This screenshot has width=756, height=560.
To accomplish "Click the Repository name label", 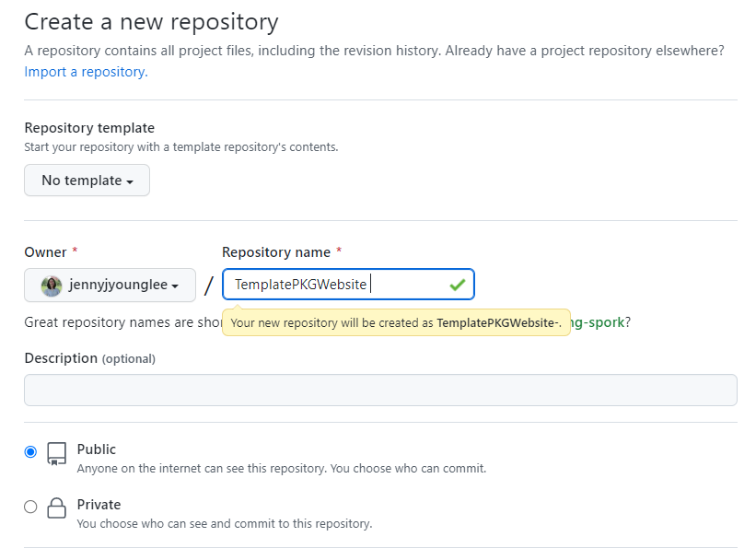I will click(x=275, y=252).
